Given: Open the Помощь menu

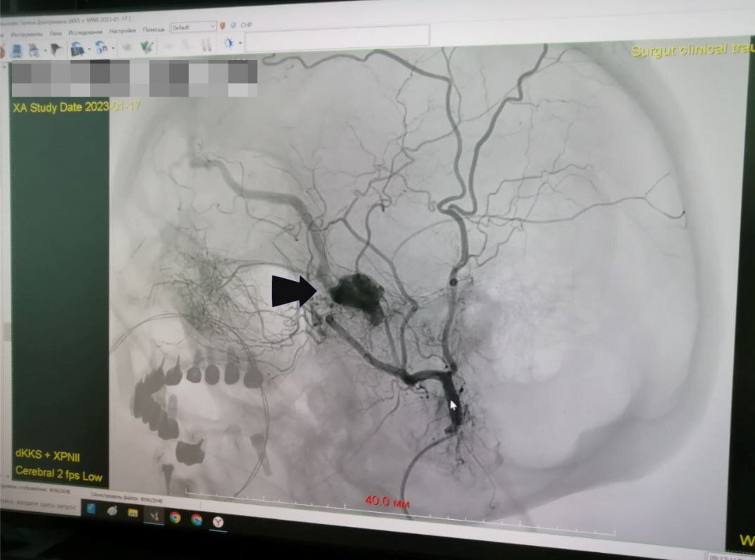Looking at the screenshot, I should 154,30.
